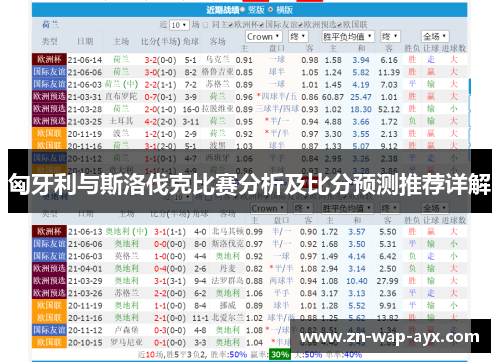
Task: Click the 两球半 handicap in 法罗群岛 row
Action: point(281,281)
